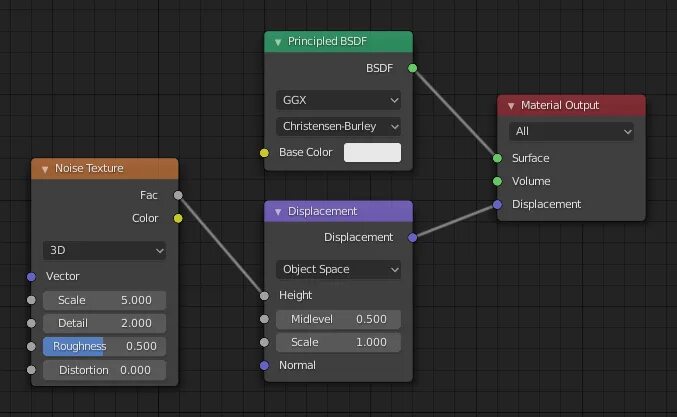Click the Surface input socket
677x417 pixels.
(x=497, y=158)
